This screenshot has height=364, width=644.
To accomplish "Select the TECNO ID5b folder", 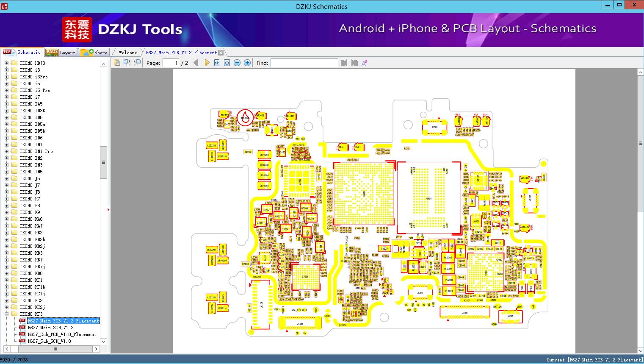I will [32, 131].
